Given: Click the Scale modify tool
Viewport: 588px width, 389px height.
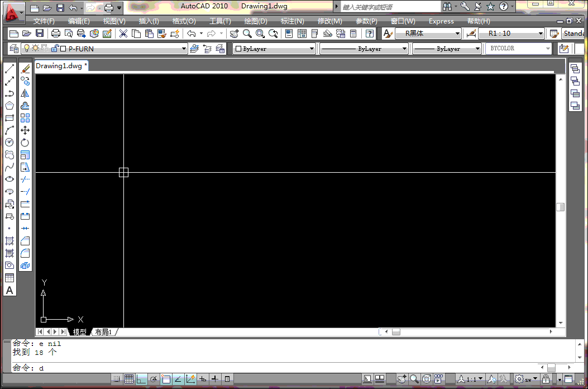Looking at the screenshot, I should tap(25, 155).
